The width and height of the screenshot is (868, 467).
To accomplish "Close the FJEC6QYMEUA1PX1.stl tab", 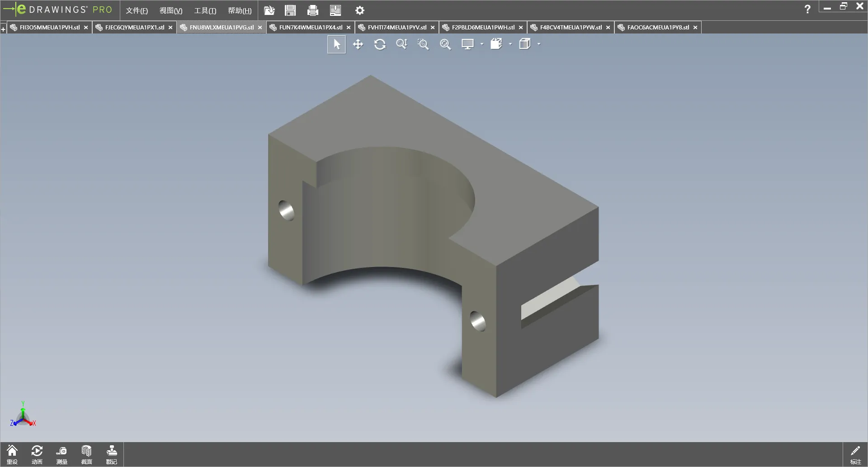I will [170, 28].
